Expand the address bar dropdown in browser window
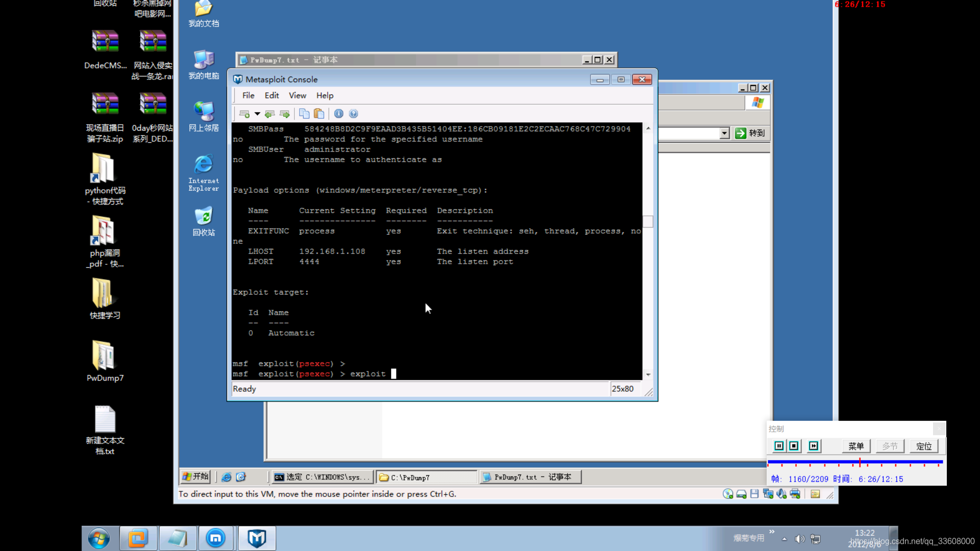This screenshot has height=551, width=980. point(724,133)
